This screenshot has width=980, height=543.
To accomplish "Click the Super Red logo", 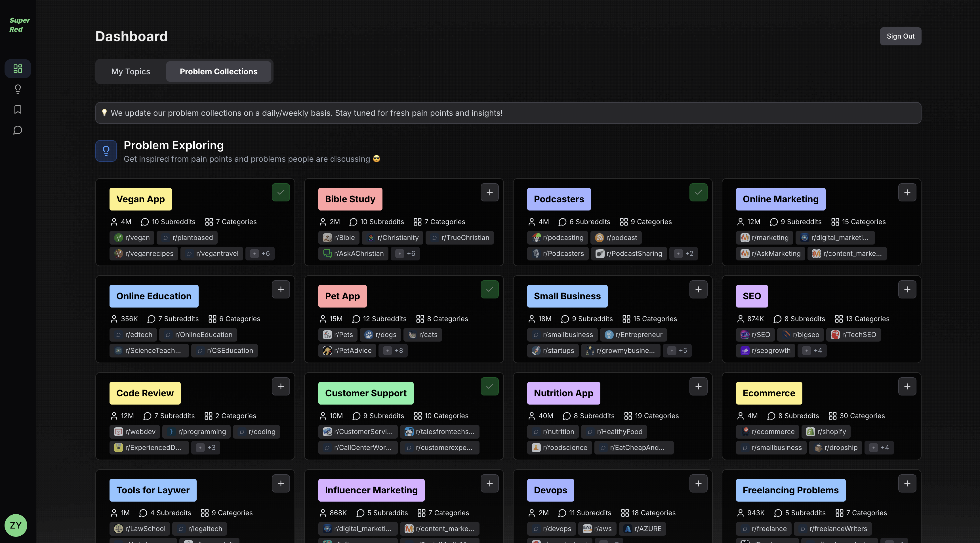I will tap(19, 25).
